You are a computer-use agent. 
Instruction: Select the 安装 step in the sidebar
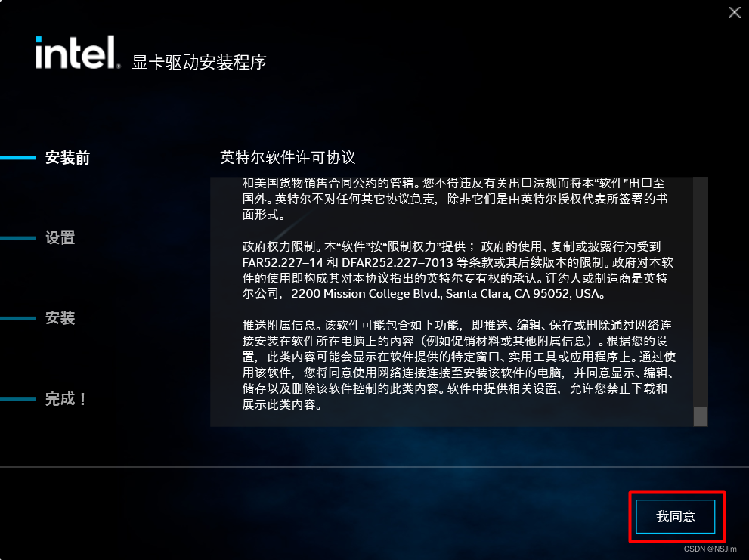click(x=60, y=317)
